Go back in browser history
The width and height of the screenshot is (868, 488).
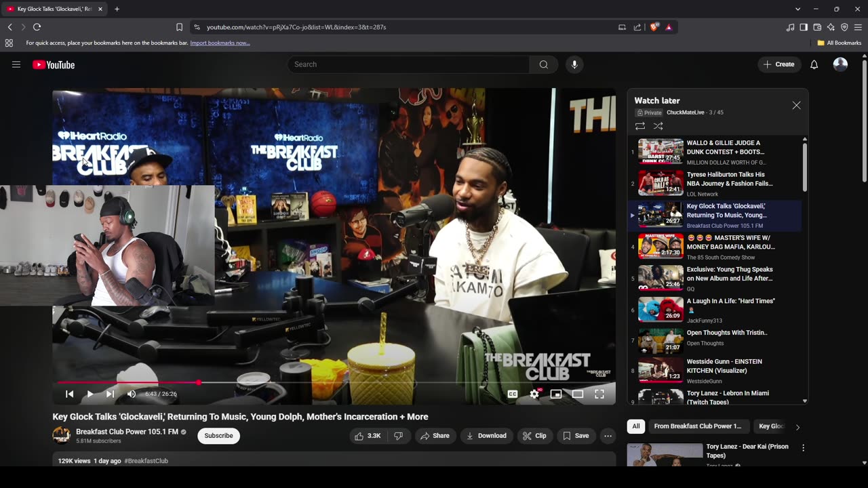[x=9, y=27]
